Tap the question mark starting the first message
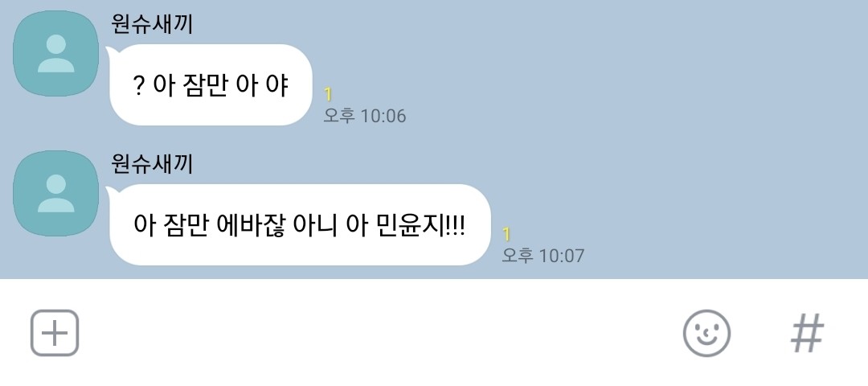The height and width of the screenshot is (386, 868). [x=138, y=85]
